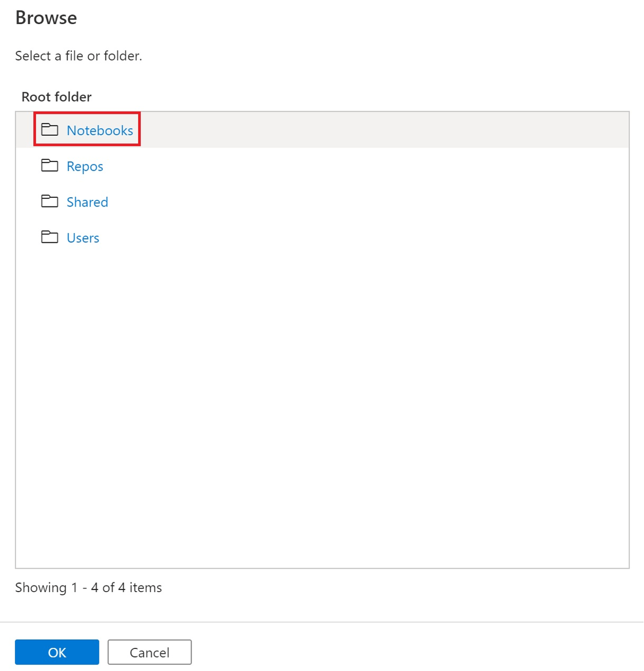
Task: Click the Browse dialog title
Action: click(x=46, y=17)
